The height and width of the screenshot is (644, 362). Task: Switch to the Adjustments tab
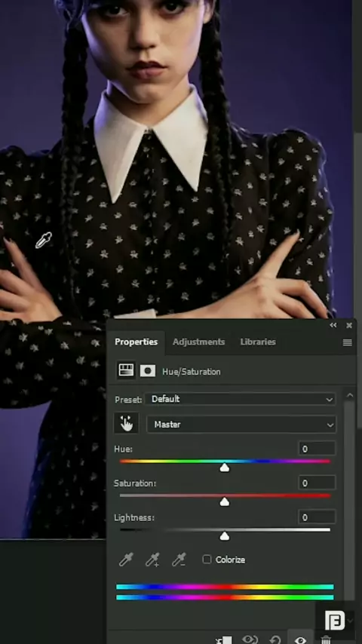tap(198, 342)
